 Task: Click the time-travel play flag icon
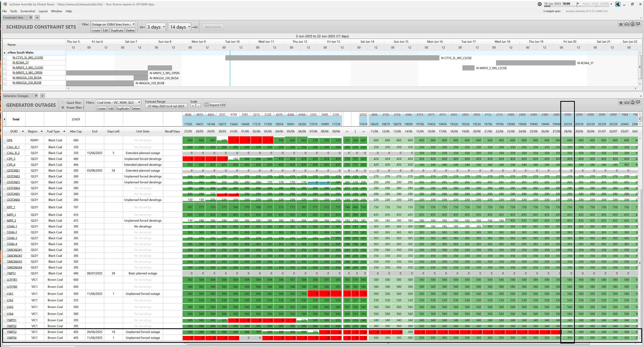[578, 4]
